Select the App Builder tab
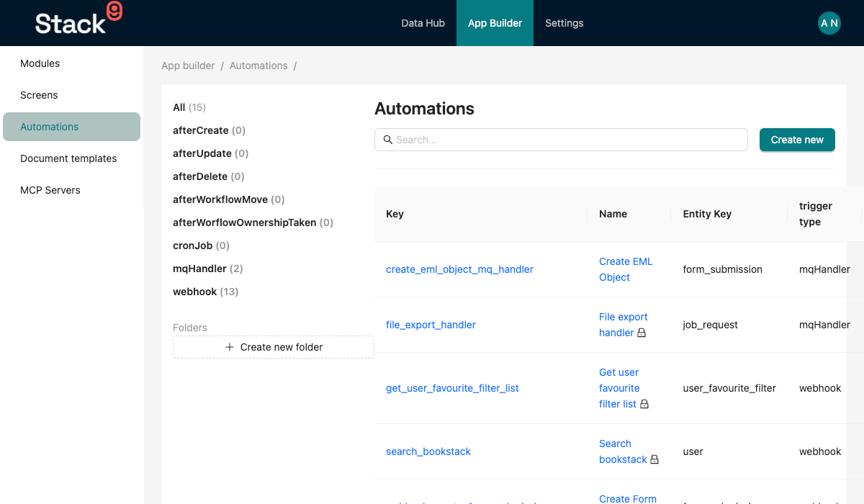Viewport: 864px width, 504px height. click(495, 23)
